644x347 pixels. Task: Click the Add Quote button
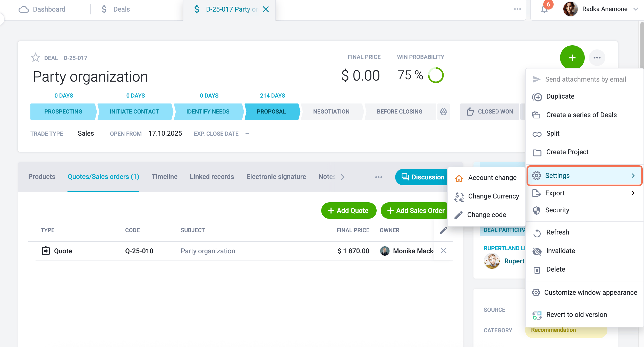tap(349, 211)
